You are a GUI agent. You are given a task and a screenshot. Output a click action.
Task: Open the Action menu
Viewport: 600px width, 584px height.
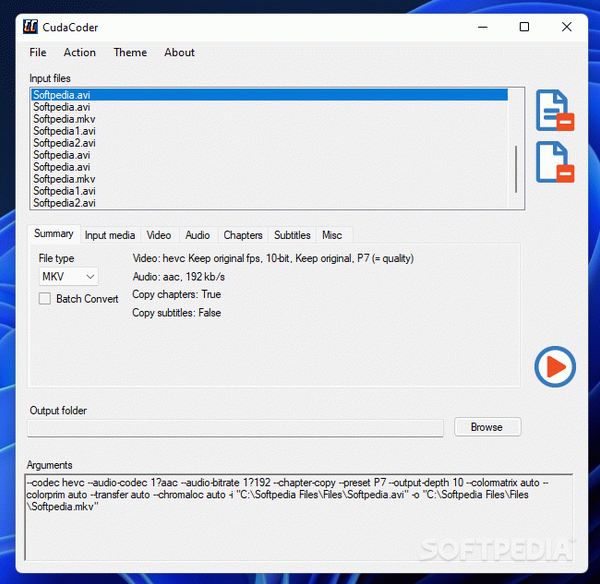coord(80,52)
